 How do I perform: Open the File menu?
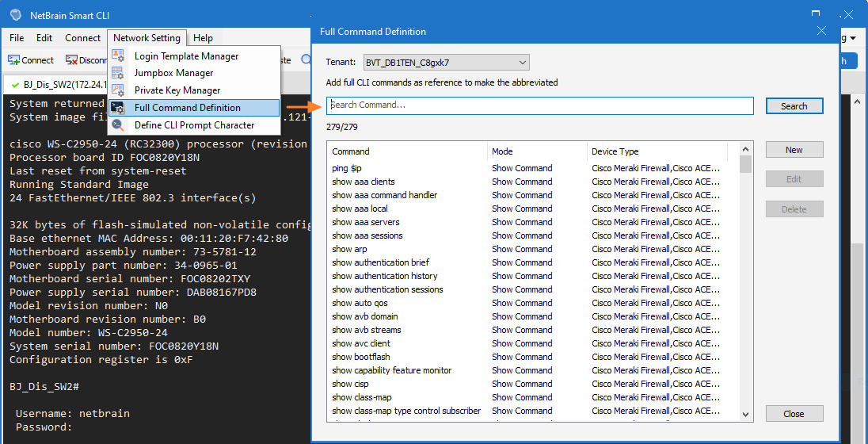tap(17, 38)
